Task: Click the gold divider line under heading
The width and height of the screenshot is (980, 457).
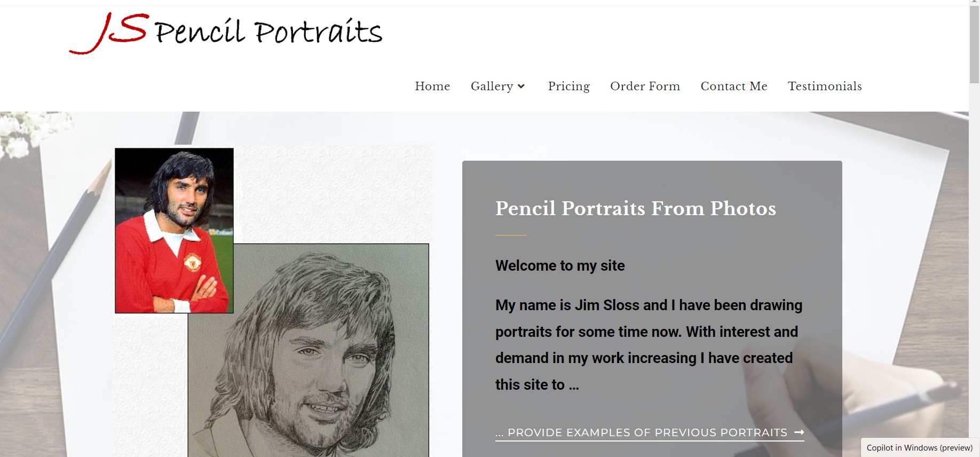Action: click(511, 235)
